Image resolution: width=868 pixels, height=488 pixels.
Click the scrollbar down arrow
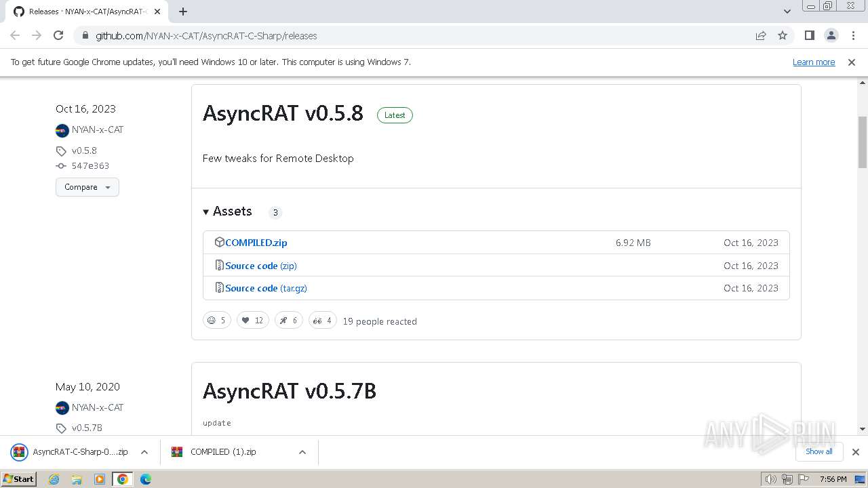863,429
